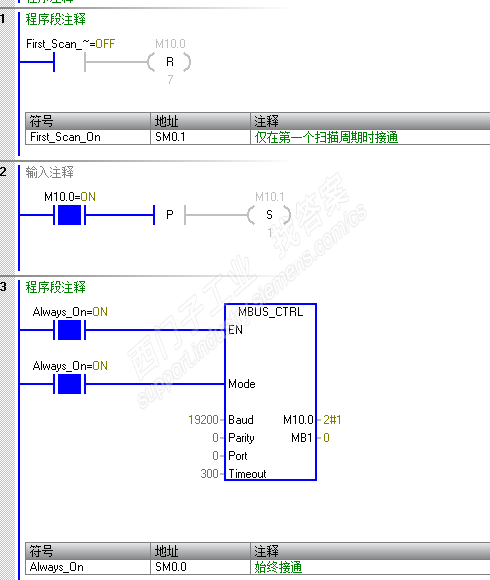Screen dimensions: 490x580
Task: Select the M10.1 set coil
Action: click(x=269, y=215)
